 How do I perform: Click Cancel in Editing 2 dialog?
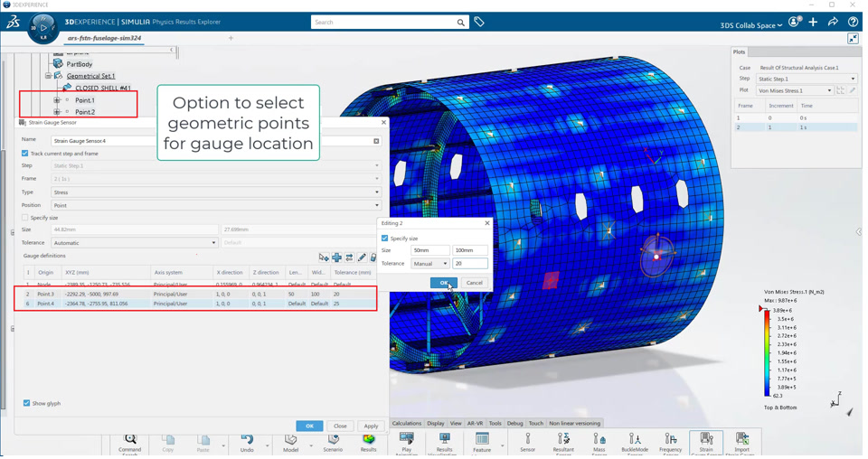[x=475, y=283]
